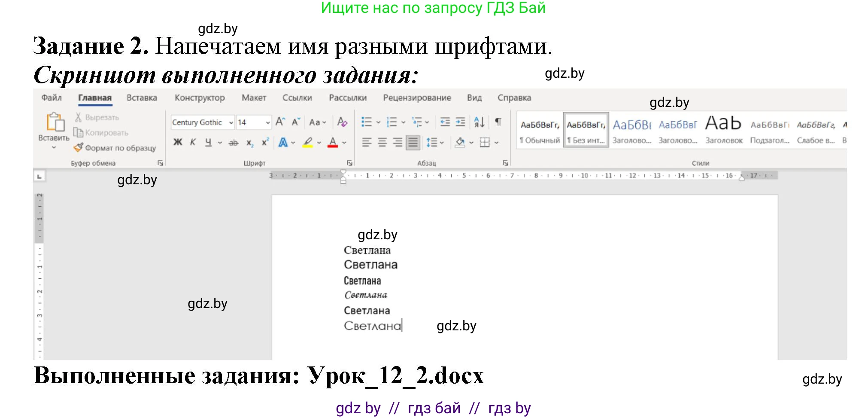Toggle italic (К) formatting
Image resolution: width=868 pixels, height=418 pixels.
point(193,142)
